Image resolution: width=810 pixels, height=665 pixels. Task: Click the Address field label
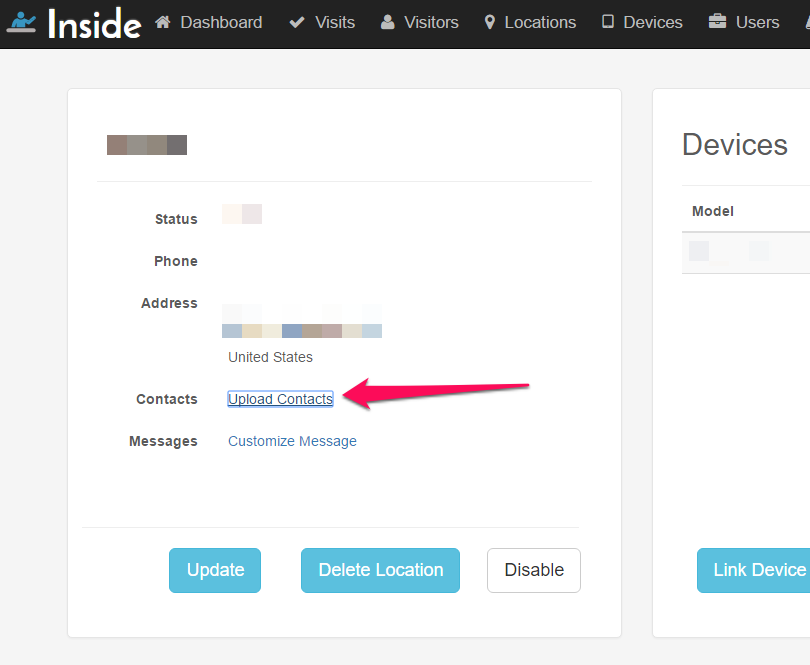(169, 303)
